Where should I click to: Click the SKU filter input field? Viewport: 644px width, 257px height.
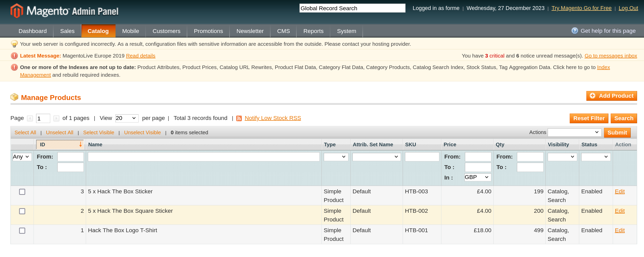[422, 157]
